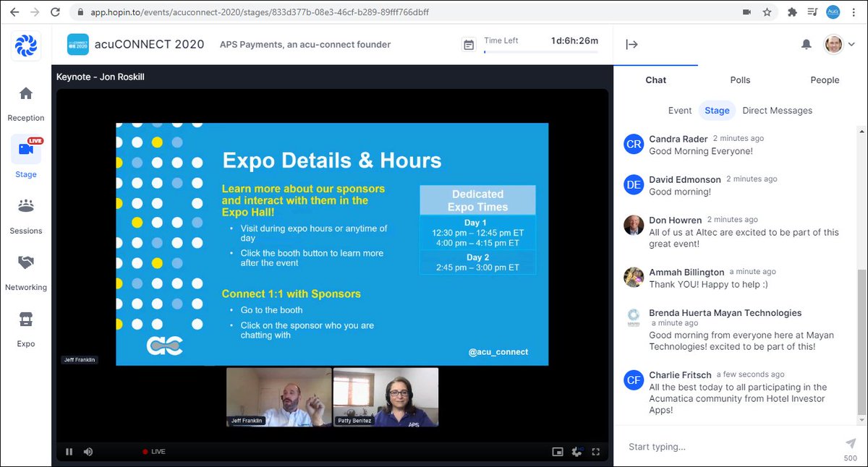Image resolution: width=868 pixels, height=467 pixels.
Task: Reload the page with the refresh icon
Action: [x=56, y=12]
